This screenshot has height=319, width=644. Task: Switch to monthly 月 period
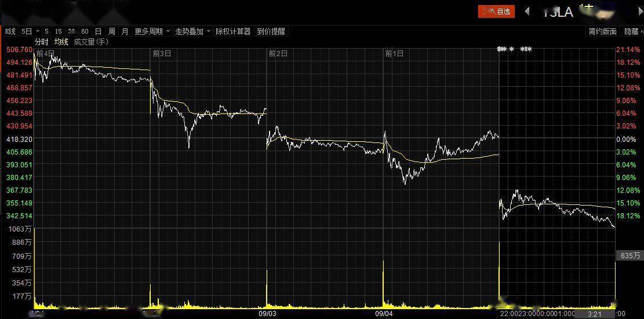point(125,31)
